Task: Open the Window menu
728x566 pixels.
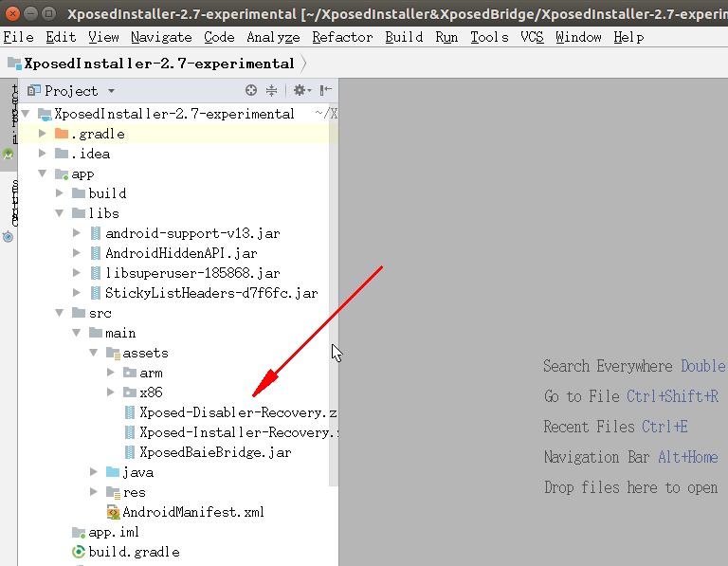Action: [578, 37]
